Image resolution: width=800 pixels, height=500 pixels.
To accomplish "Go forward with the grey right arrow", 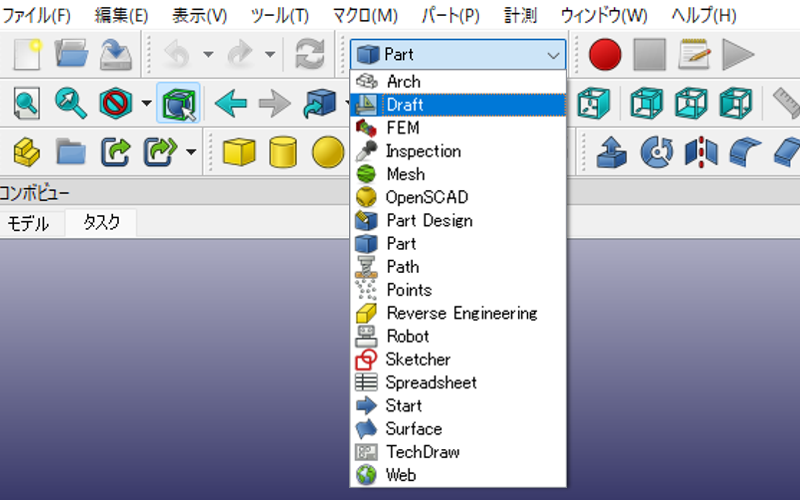I will [x=274, y=103].
